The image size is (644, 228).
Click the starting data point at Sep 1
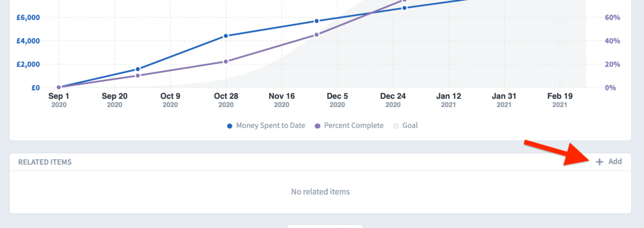[x=59, y=87]
